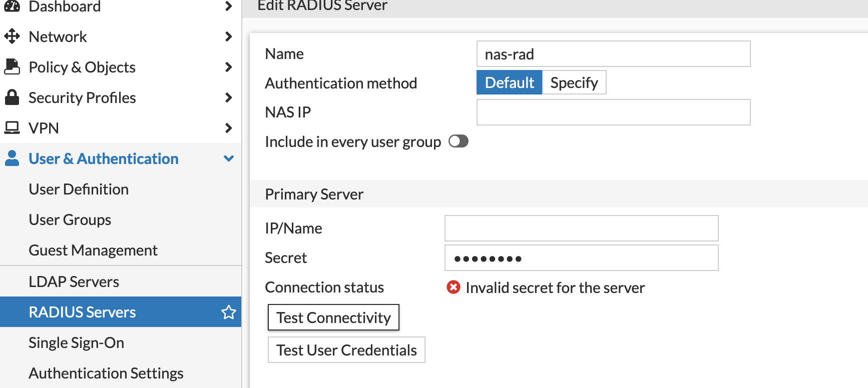Screen dimensions: 868x388
Task: Open the User Groups page
Action: pyautogui.click(x=70, y=219)
